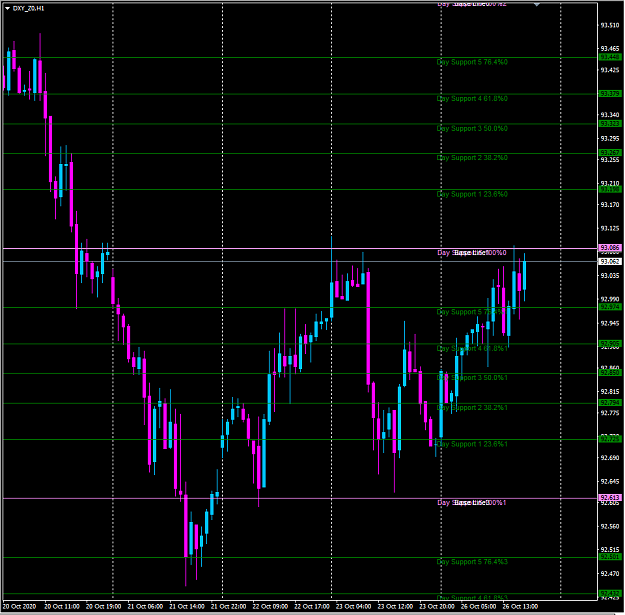
Task: Select the 93.323 green price level tag
Action: [610, 124]
